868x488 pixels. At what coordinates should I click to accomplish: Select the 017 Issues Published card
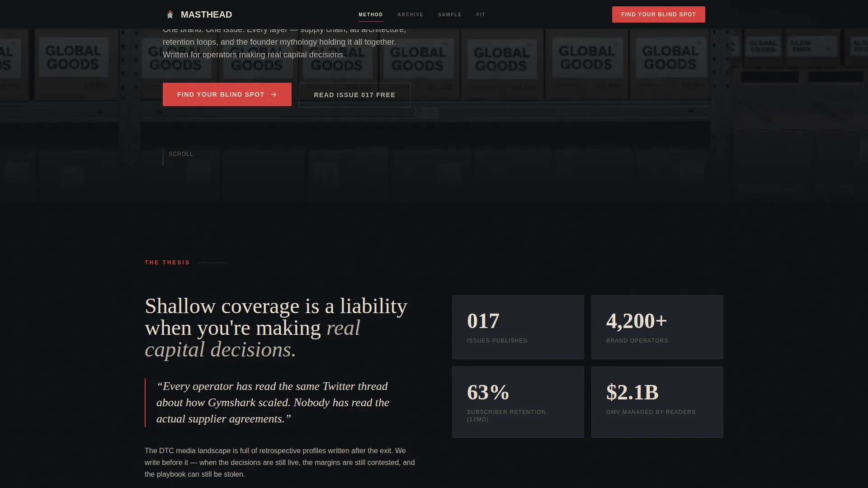pos(518,327)
